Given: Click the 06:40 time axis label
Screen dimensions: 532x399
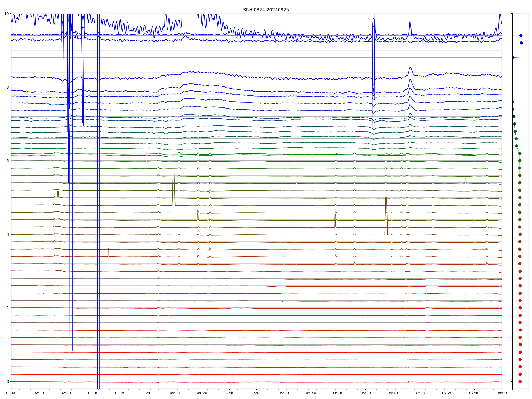Looking at the screenshot, I should pyautogui.click(x=393, y=393).
